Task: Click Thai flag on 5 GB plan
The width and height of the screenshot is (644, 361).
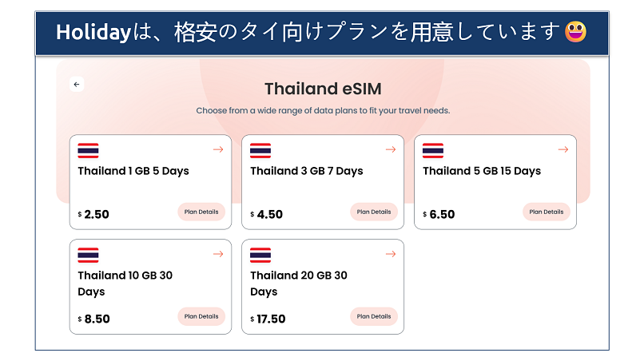Action: 433,150
